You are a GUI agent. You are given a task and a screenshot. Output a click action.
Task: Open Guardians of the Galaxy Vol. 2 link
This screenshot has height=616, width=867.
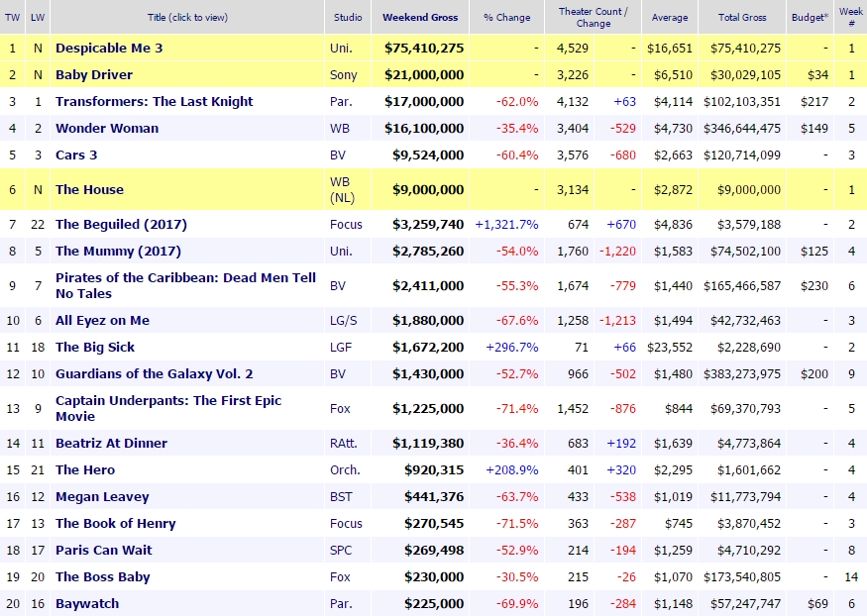click(155, 374)
